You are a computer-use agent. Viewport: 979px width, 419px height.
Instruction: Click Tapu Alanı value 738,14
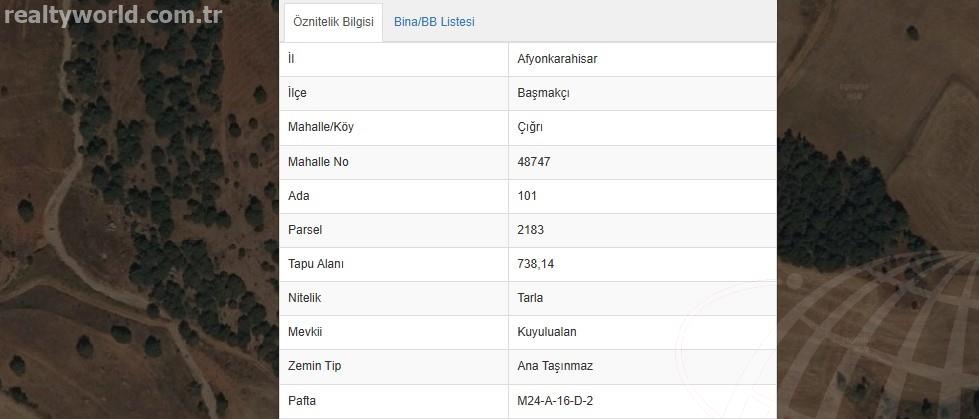536,264
